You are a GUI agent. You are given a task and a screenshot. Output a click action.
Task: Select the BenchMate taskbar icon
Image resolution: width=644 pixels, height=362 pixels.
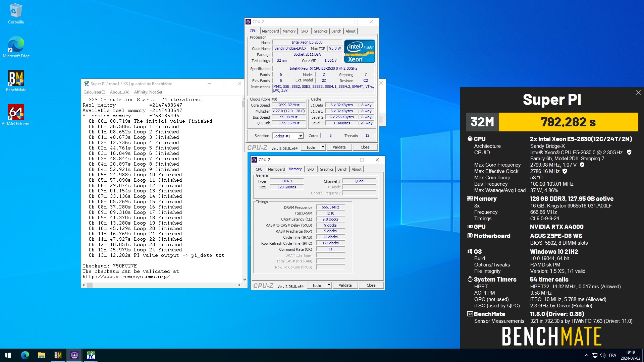pos(58,355)
